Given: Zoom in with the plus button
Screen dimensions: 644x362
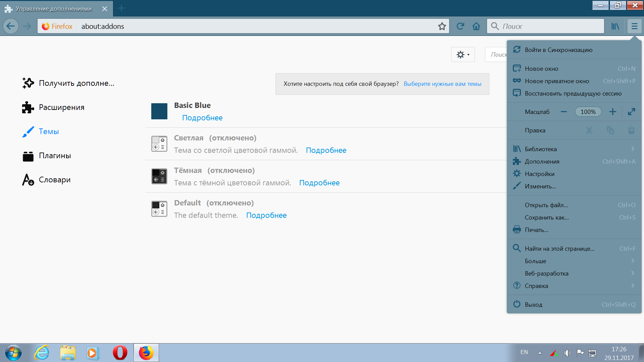Looking at the screenshot, I should point(612,112).
